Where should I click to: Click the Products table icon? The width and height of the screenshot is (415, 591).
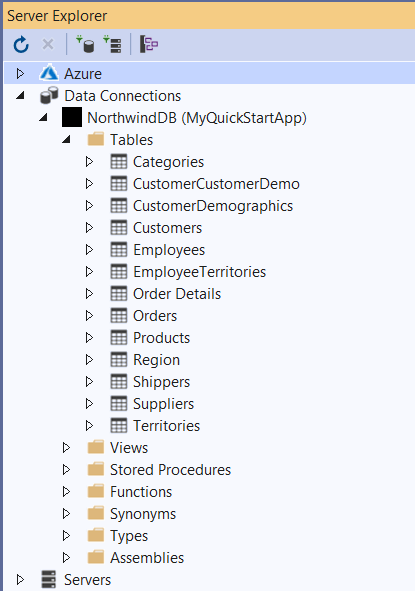pyautogui.click(x=119, y=337)
